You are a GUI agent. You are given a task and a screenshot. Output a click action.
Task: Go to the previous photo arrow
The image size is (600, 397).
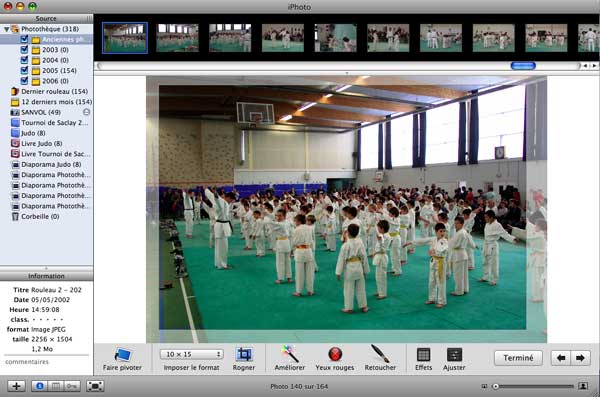[x=561, y=358]
